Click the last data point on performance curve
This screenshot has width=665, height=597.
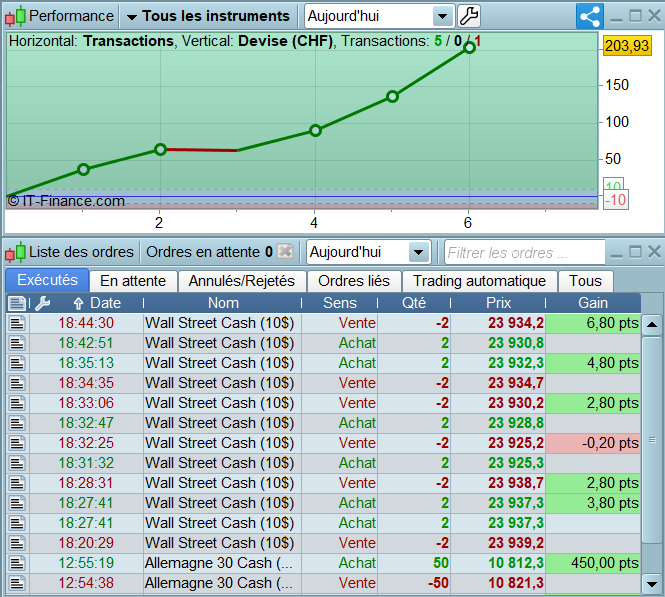(x=469, y=47)
